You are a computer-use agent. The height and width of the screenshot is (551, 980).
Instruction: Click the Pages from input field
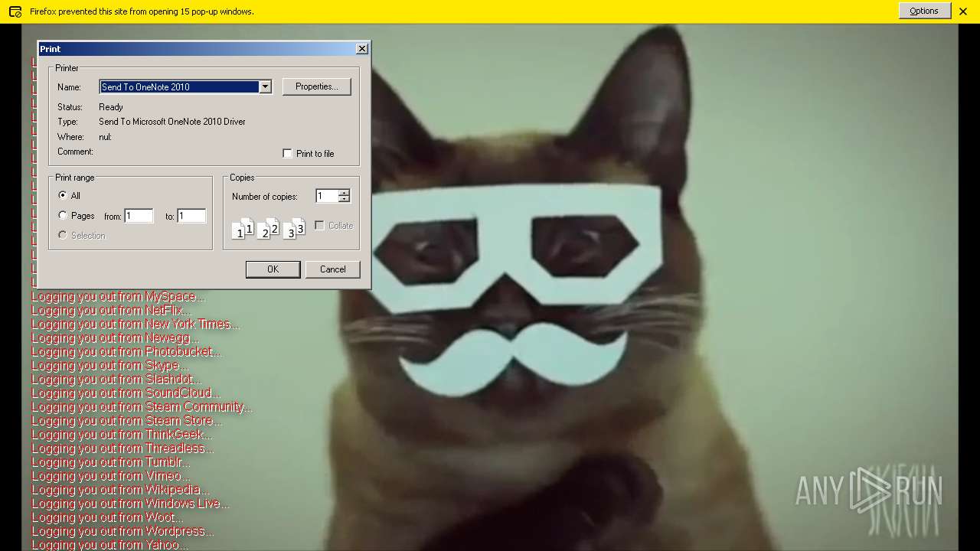pyautogui.click(x=139, y=216)
